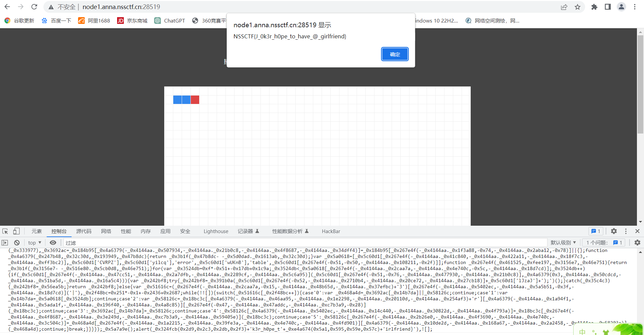
Task: Open DevTools more options three-dot menu
Action: click(626, 231)
